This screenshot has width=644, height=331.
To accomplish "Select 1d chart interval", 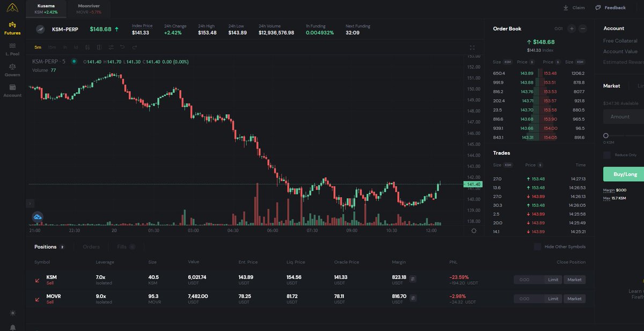I will [x=76, y=47].
